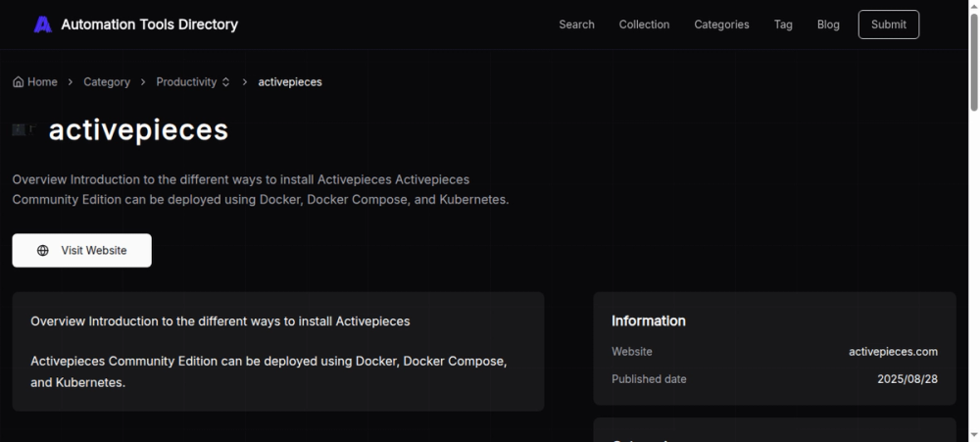This screenshot has height=442, width=980.
Task: Click the activepieces logo thumbnail beside the heading
Action: [24, 130]
